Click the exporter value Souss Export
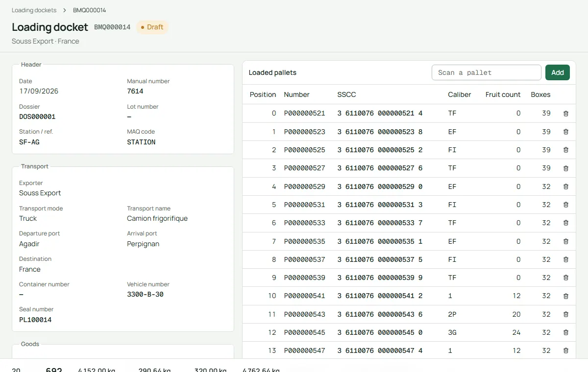Viewport: 588px width, 372px height. click(x=40, y=193)
